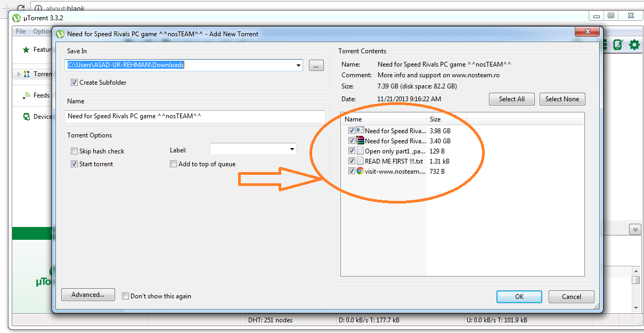Click the 3.98 GB size cell
Screen dimensions: 644x333
tap(440, 131)
